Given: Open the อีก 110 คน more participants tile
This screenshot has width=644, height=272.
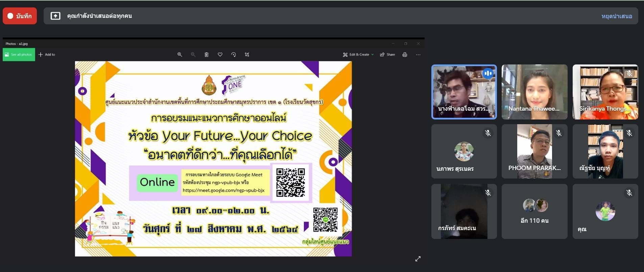Looking at the screenshot, I should click(534, 211).
